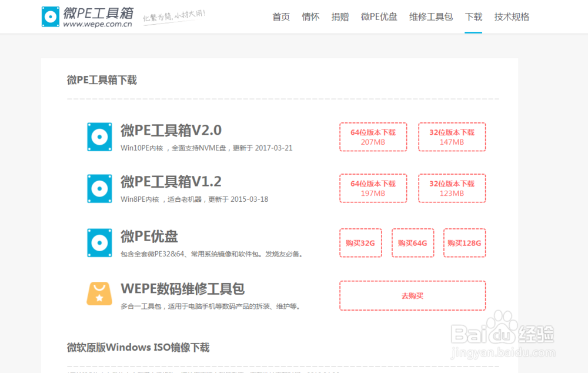Image resolution: width=588 pixels, height=373 pixels.
Task: Click the 化繁为简,小材大用 slogan
Action: click(x=175, y=16)
